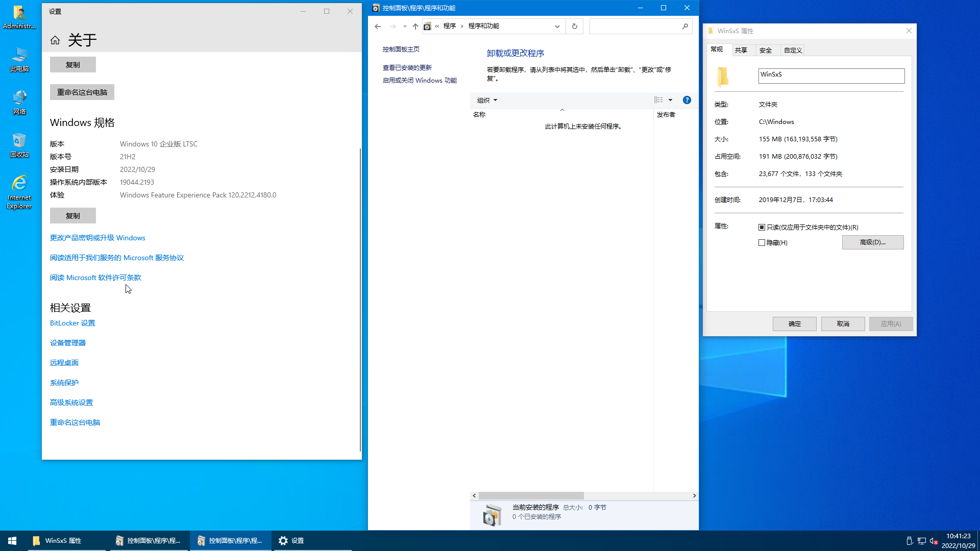The width and height of the screenshot is (980, 551).
Task: Open Turn Windows features on or off link
Action: tap(420, 81)
